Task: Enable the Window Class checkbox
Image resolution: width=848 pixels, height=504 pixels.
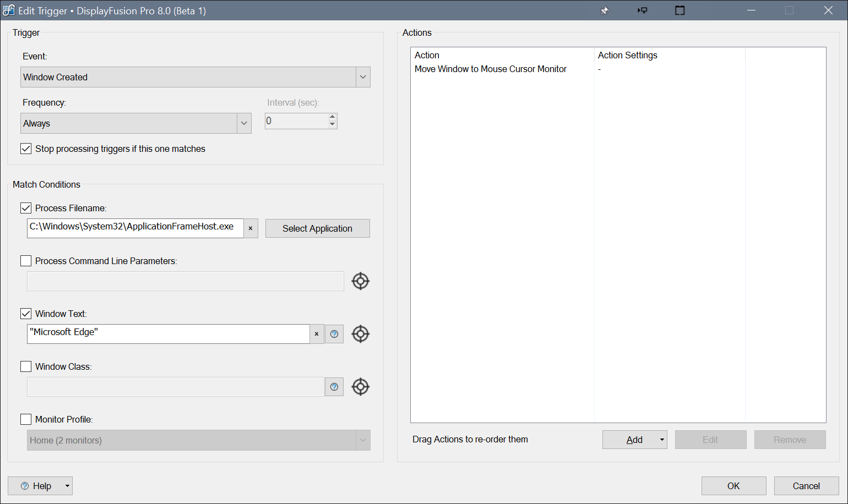Action: pyautogui.click(x=26, y=366)
